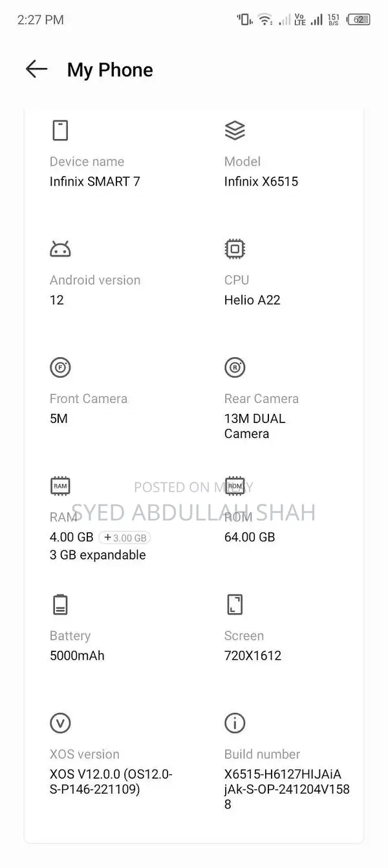
Task: Tap the Battery icon
Action: pos(60,604)
